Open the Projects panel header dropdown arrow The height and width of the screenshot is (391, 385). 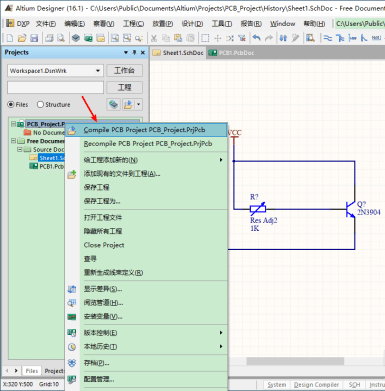126,52
